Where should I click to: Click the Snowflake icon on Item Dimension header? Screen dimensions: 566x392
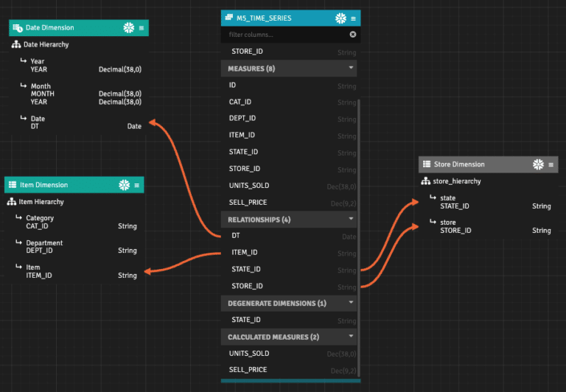tap(124, 185)
